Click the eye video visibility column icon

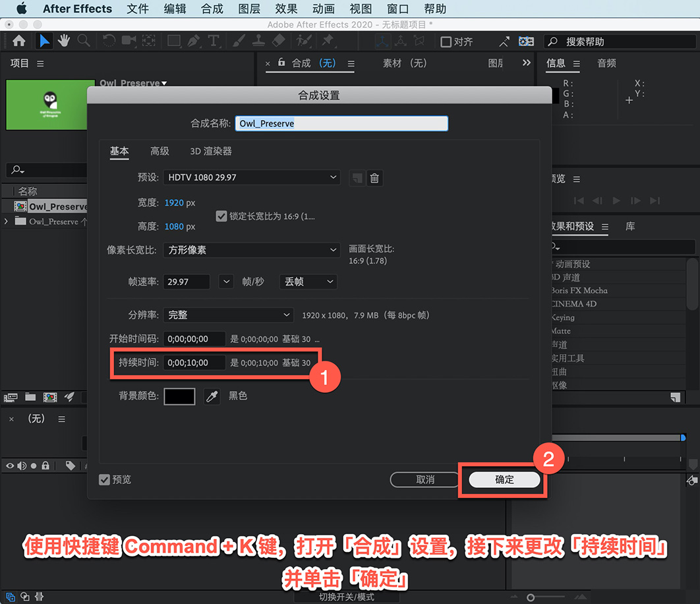click(x=10, y=466)
